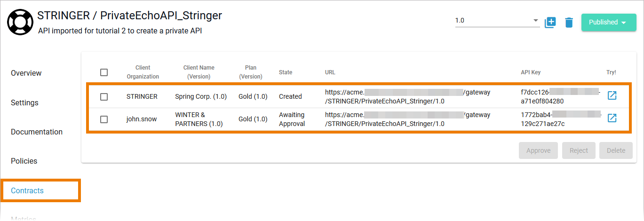Viewport: 644px width, 221px height.
Task: Open the Settings section
Action: pyautogui.click(x=24, y=103)
